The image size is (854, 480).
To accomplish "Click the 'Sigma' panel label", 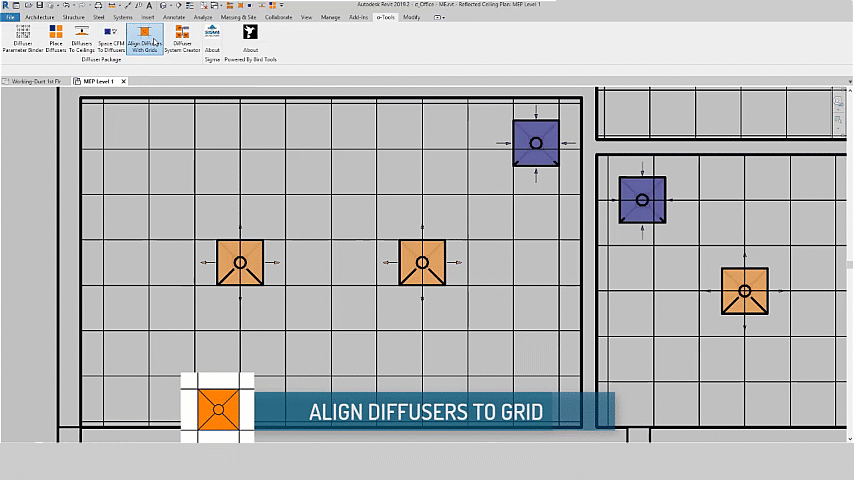I will click(212, 59).
